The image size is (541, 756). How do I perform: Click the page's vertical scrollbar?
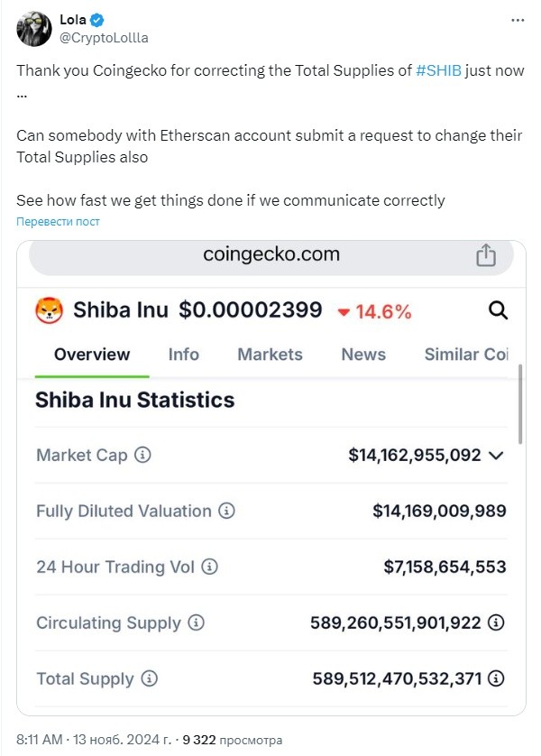coord(520,404)
